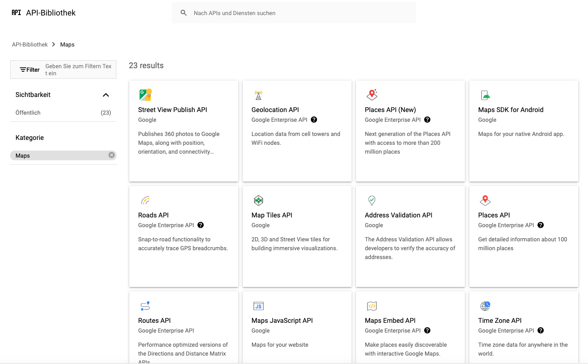Click 'Maps for your website' description
Image resolution: width=588 pixels, height=364 pixels.
(x=280, y=345)
